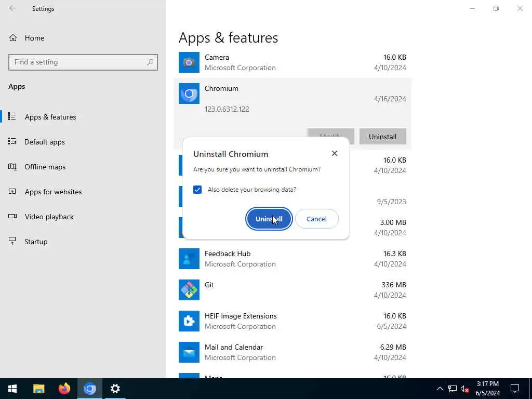Open Apps & features section
The width and height of the screenshot is (532, 399).
coord(83,117)
